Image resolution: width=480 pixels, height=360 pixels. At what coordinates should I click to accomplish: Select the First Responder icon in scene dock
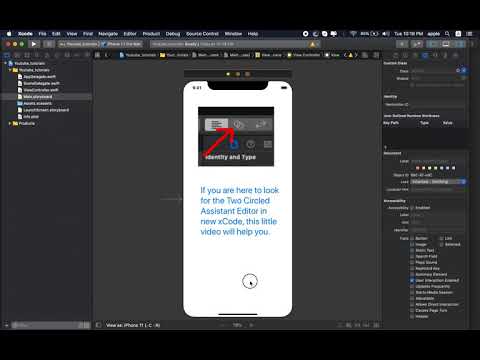pos(238,74)
